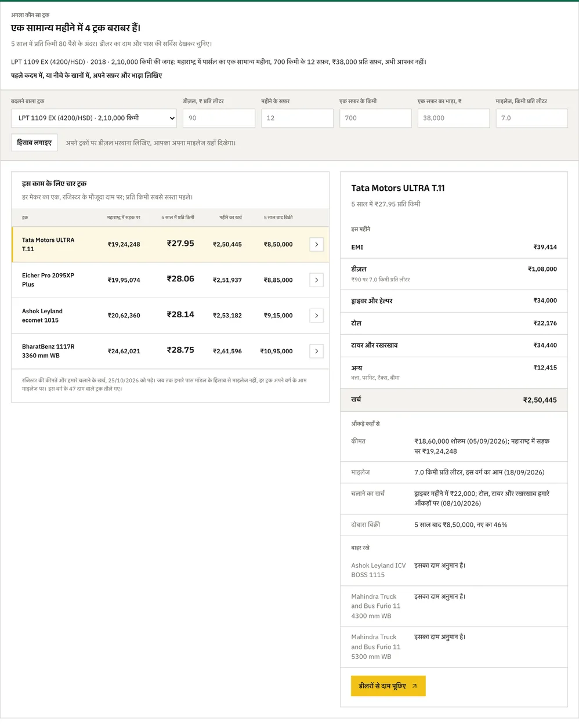
Task: Click the EMI amount ₹39,414
Action: (x=545, y=247)
